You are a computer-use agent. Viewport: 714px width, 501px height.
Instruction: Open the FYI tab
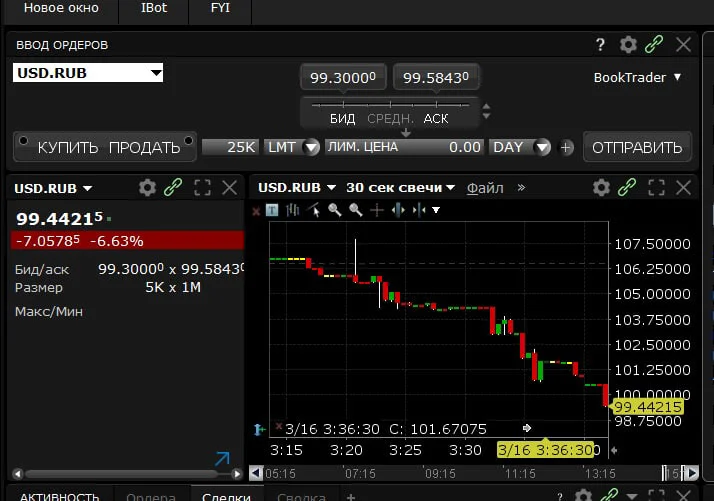pos(220,8)
